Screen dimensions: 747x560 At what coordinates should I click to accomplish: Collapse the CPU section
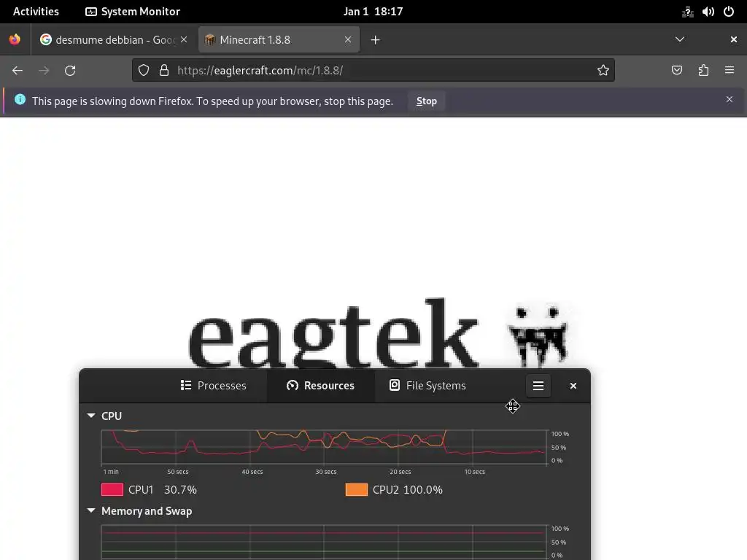91,416
